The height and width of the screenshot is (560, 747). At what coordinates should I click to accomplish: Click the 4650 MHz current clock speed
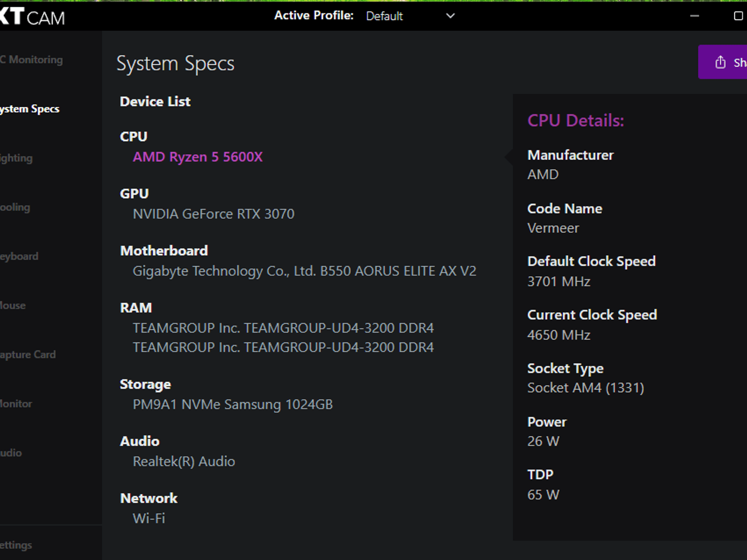(x=559, y=335)
